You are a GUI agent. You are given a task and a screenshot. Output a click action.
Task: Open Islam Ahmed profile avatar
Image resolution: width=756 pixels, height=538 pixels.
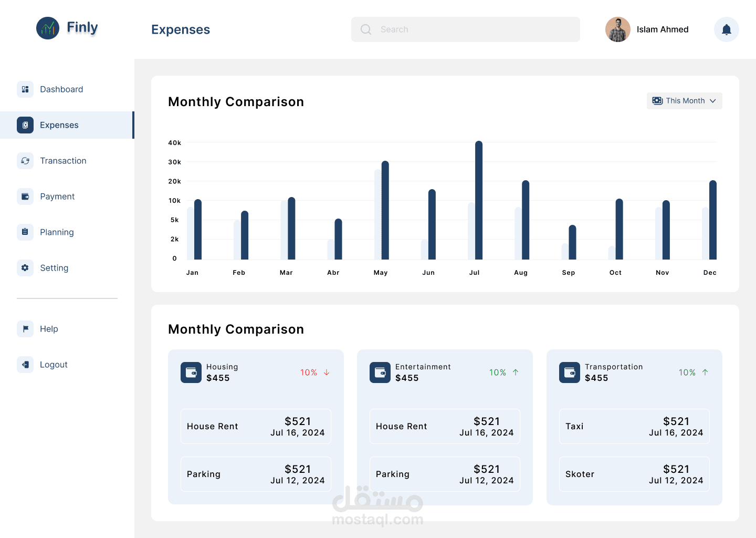tap(618, 29)
